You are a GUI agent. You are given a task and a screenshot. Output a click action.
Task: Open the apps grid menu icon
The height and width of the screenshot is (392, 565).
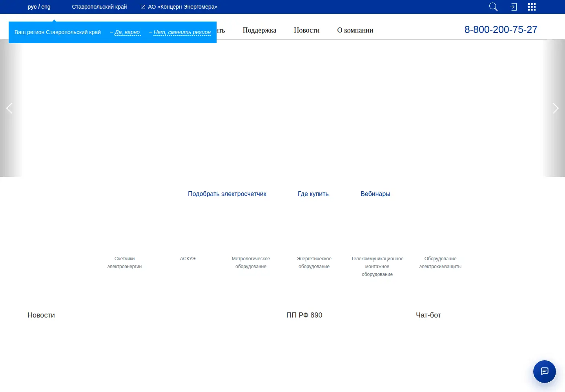532,7
